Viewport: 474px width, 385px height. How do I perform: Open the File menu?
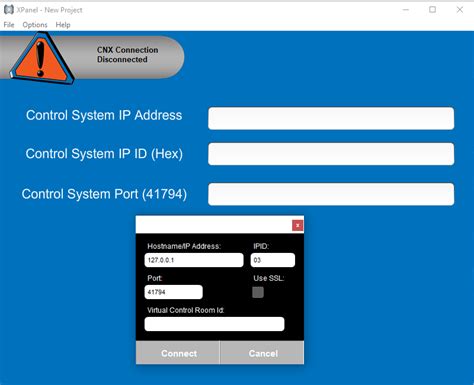9,25
